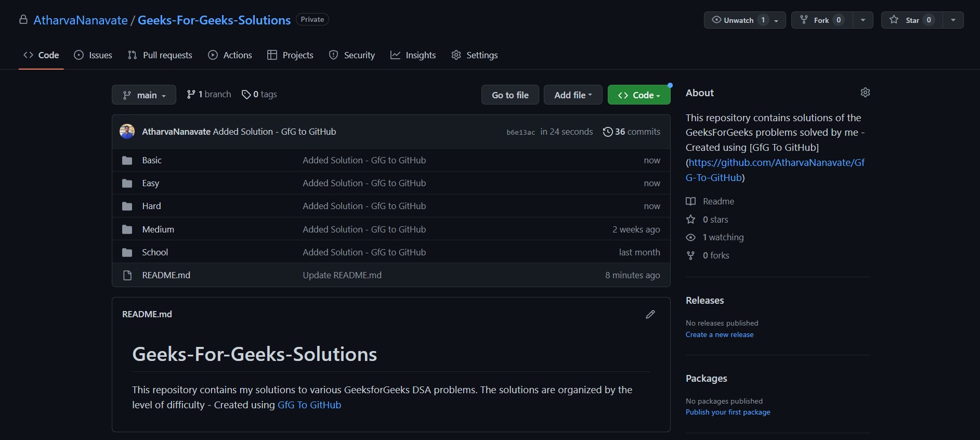Viewport: 980px width, 440px height.
Task: Click Publish your first package
Action: point(728,412)
